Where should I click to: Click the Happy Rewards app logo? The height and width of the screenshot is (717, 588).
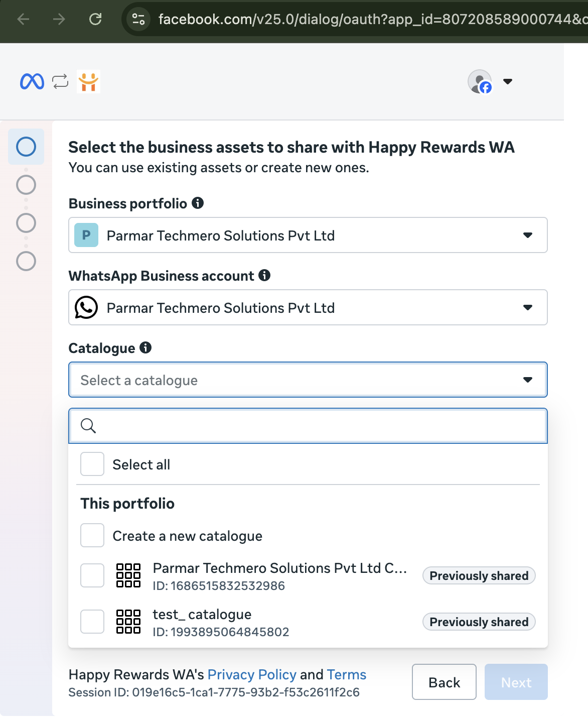click(88, 81)
